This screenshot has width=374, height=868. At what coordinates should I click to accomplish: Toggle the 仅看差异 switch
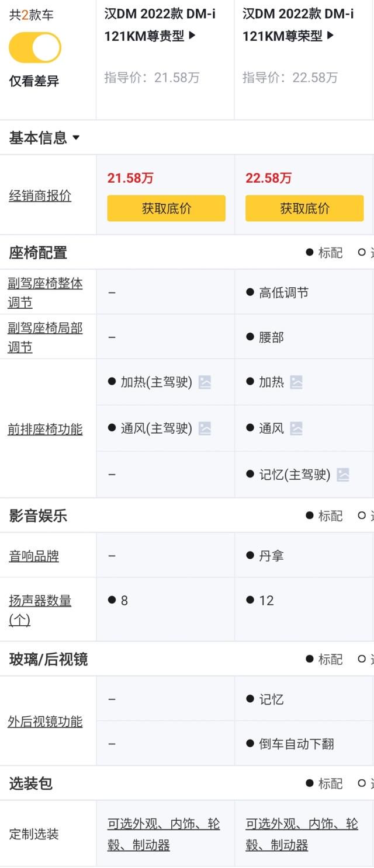(x=35, y=48)
